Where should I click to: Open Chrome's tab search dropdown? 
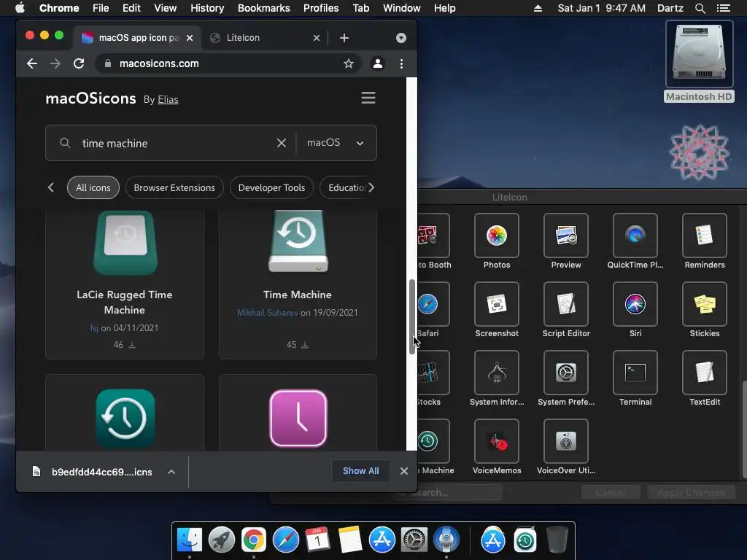tap(401, 38)
